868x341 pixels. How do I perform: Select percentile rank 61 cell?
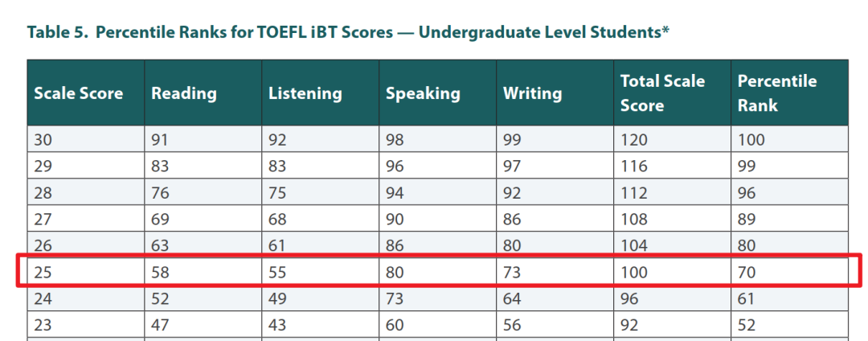pos(790,298)
